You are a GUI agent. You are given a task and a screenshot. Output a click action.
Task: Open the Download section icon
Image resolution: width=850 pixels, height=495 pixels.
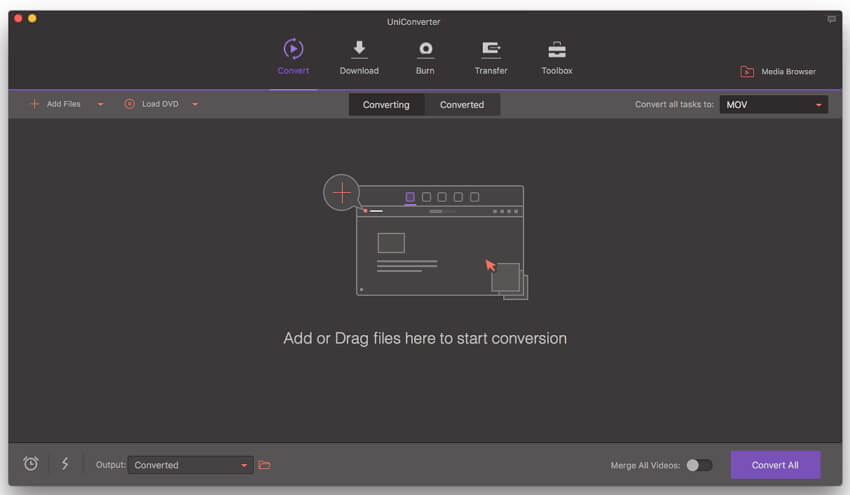point(358,50)
